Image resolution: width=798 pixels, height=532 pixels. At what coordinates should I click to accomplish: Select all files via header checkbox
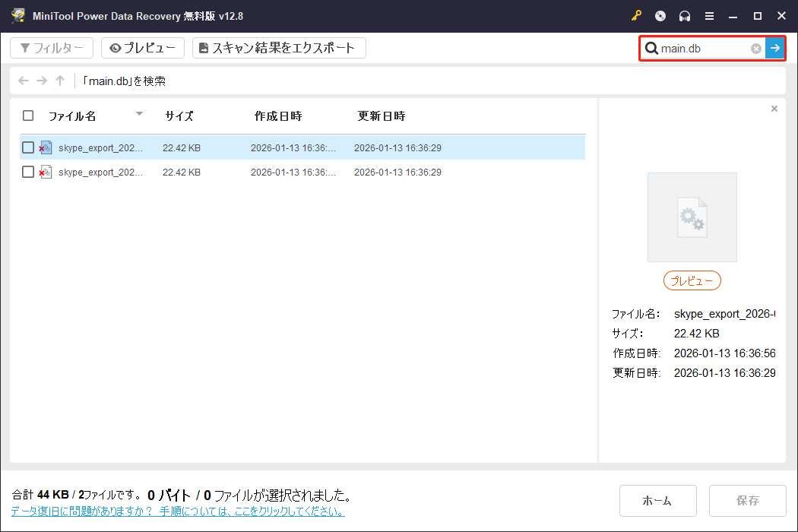point(28,115)
